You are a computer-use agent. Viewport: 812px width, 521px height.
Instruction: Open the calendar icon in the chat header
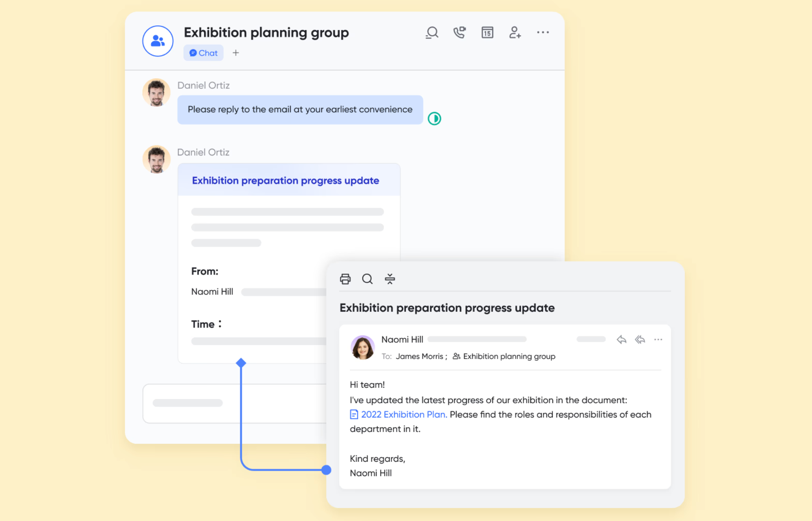487,33
